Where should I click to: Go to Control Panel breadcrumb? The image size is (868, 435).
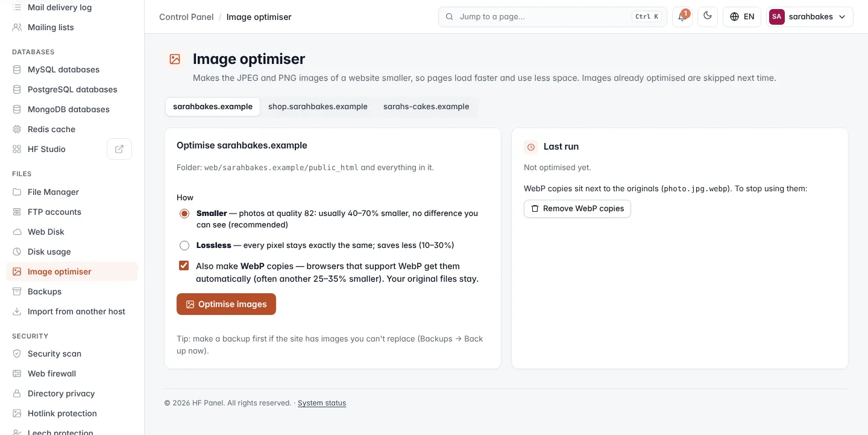pos(186,17)
